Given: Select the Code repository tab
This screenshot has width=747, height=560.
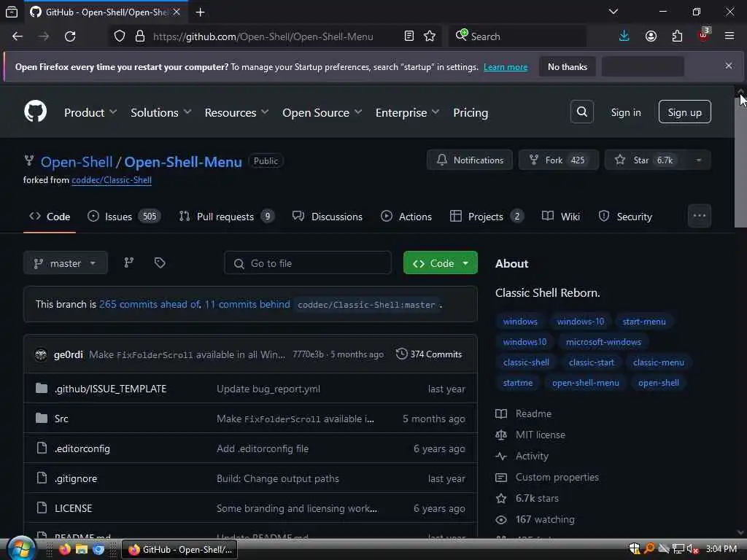Looking at the screenshot, I should tap(50, 217).
